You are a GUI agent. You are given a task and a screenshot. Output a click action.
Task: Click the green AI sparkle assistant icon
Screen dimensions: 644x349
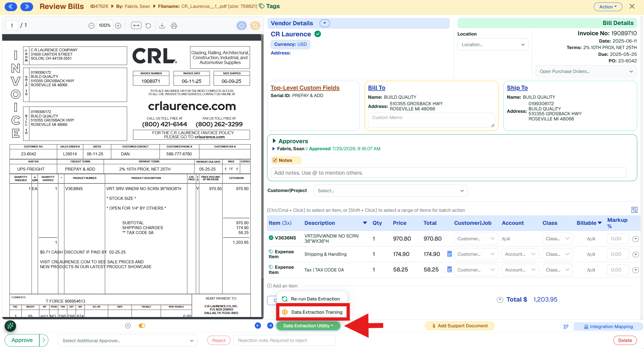point(10,326)
